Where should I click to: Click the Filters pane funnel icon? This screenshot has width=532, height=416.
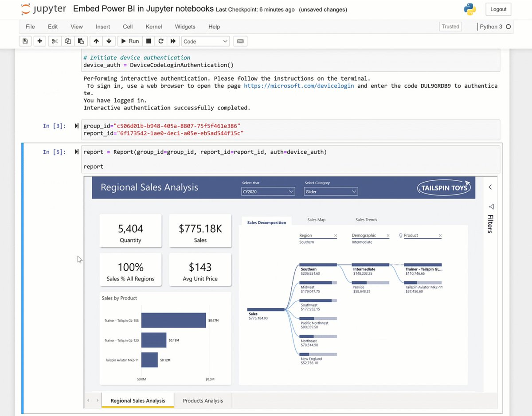pyautogui.click(x=491, y=207)
